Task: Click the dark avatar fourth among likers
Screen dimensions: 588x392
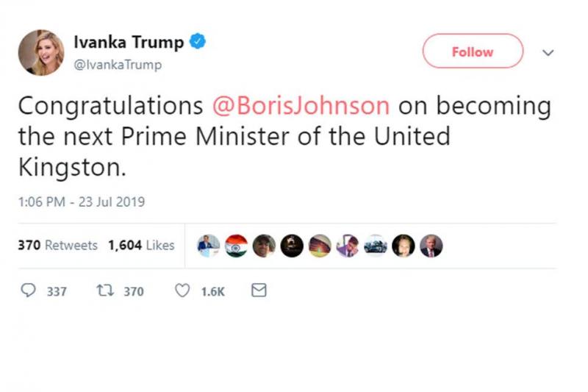Action: [292, 246]
